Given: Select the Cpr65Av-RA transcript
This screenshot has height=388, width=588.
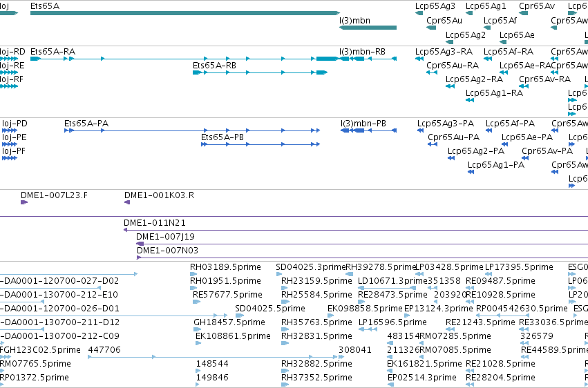Looking at the screenshot, I should coord(524,86).
